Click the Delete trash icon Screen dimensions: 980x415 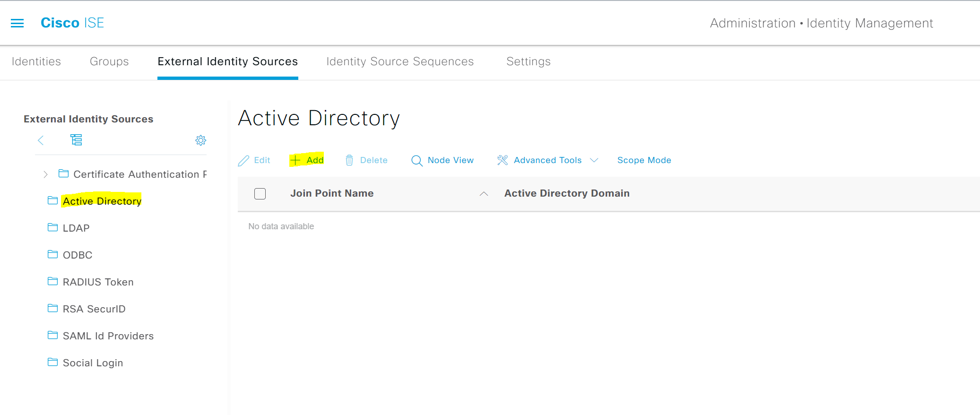pyautogui.click(x=349, y=160)
